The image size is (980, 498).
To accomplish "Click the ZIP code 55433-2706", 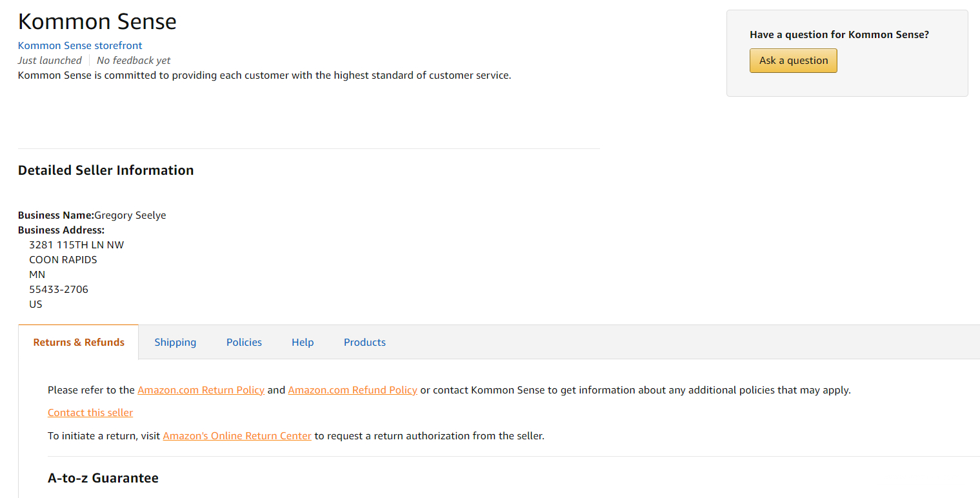I will click(59, 290).
